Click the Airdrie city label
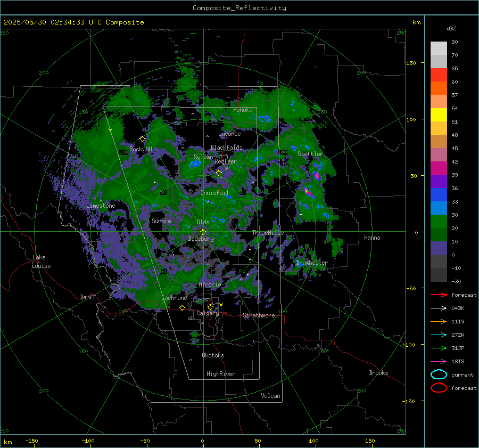479x448 pixels. point(210,284)
